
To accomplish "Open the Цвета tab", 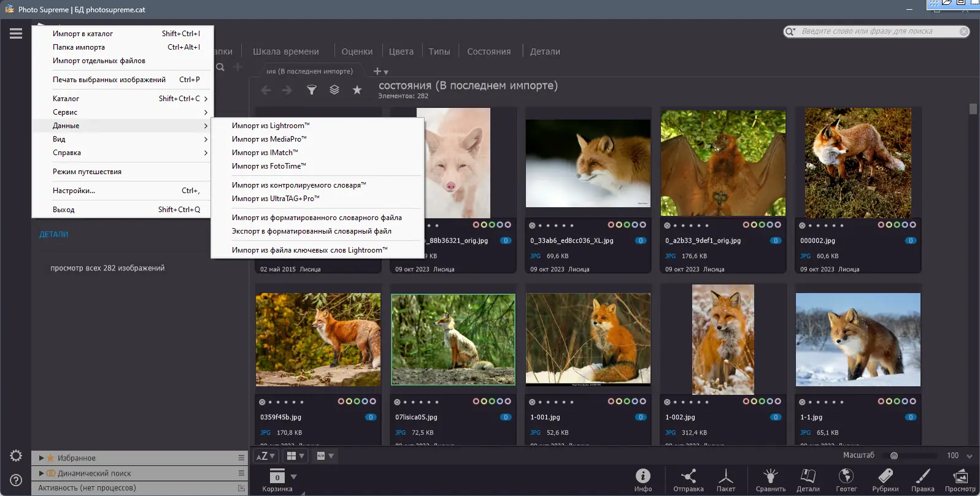I will [401, 52].
